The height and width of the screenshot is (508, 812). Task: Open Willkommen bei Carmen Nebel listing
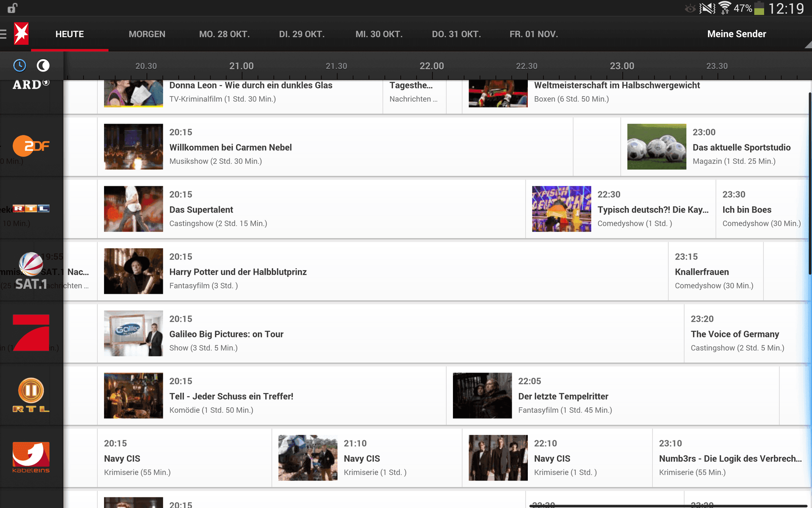335,146
